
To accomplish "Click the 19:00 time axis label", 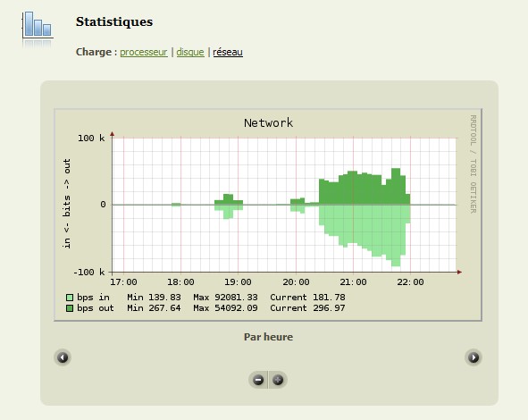I will (238, 281).
